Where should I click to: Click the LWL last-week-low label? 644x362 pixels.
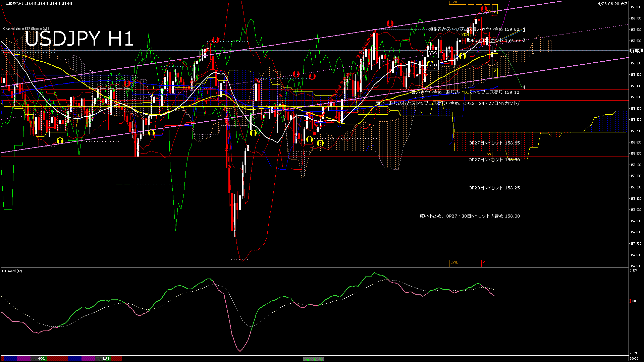click(x=454, y=262)
